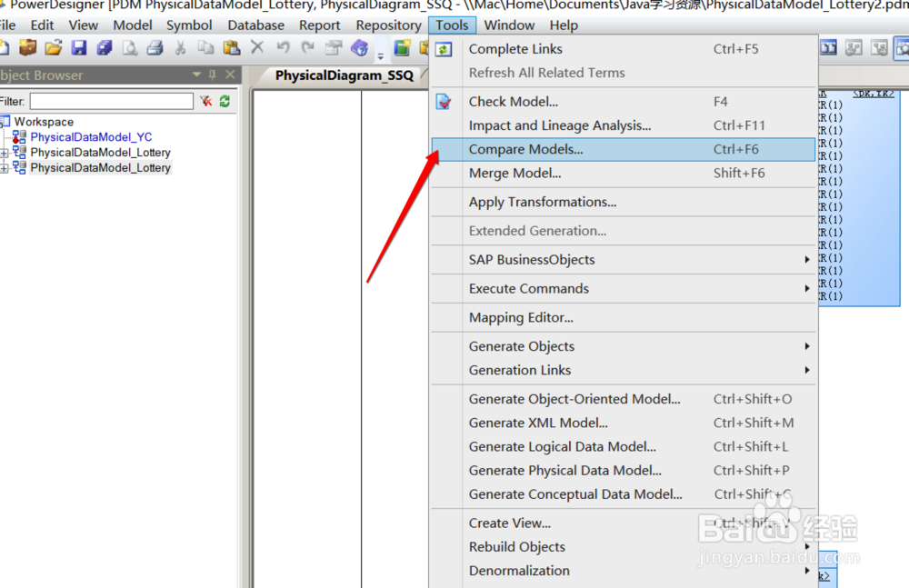Image resolution: width=909 pixels, height=588 pixels.
Task: Open the Symbol menu
Action: click(x=189, y=25)
